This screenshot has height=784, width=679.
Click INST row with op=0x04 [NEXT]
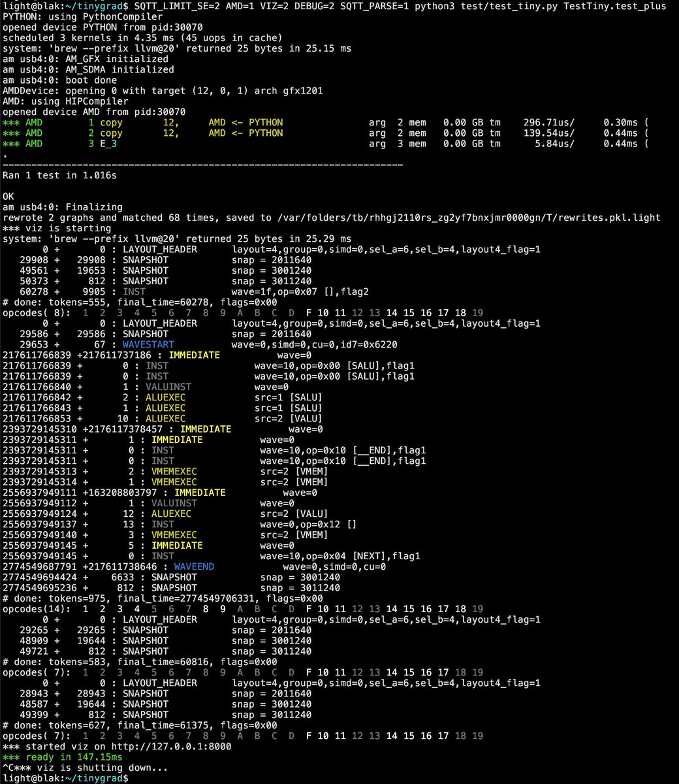(212, 556)
